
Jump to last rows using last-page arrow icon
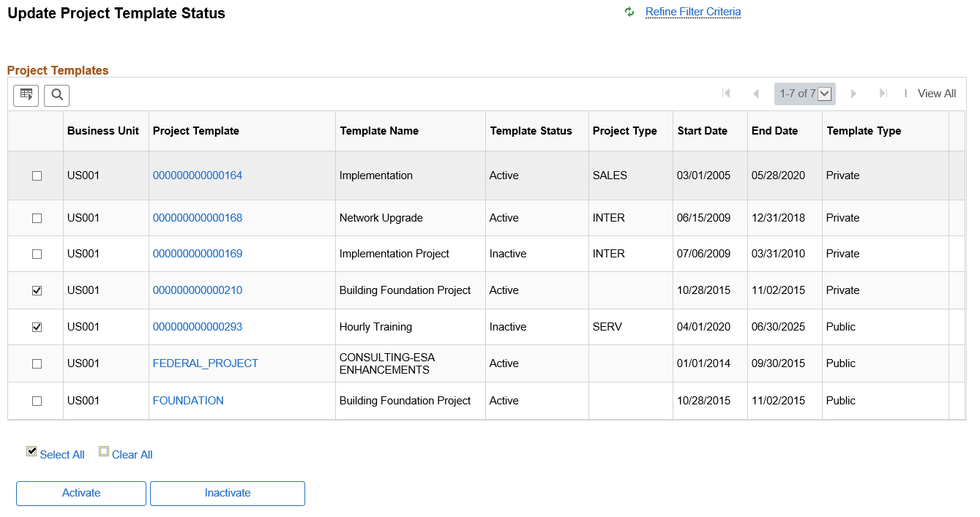(x=883, y=93)
